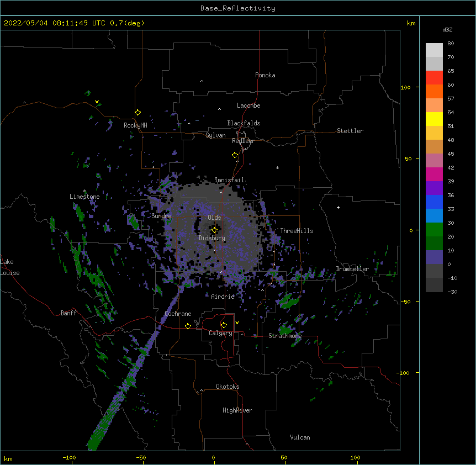Click the HighRiver town label
Screen dimensions: 476x465
(x=237, y=410)
